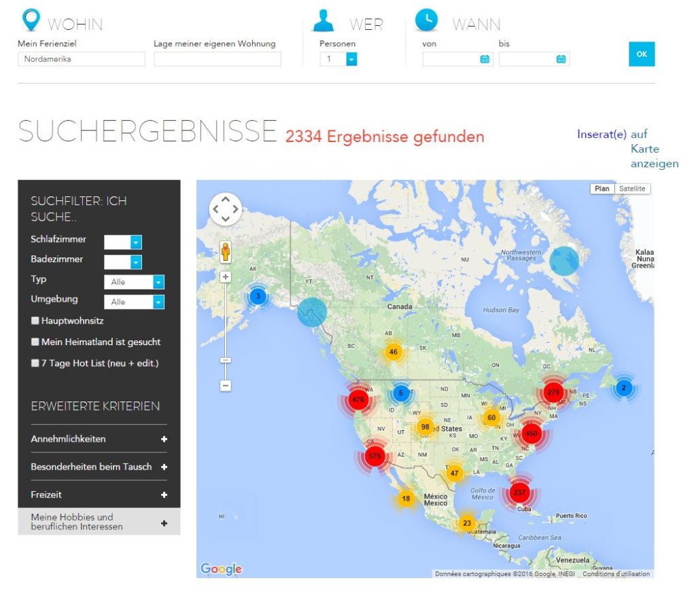Expand 'Besonderheiten beim Tausch' criteria
Image resolution: width=700 pixels, height=602 pixels.
pos(99,467)
